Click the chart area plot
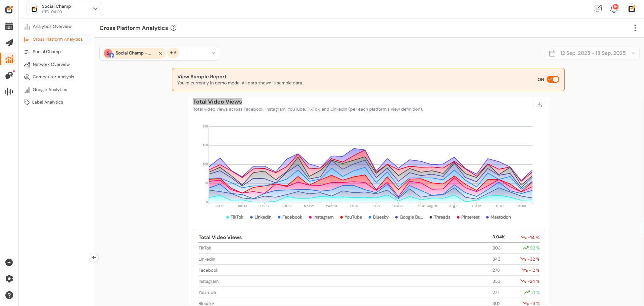Viewport: 644px width, 306px height. (370, 164)
